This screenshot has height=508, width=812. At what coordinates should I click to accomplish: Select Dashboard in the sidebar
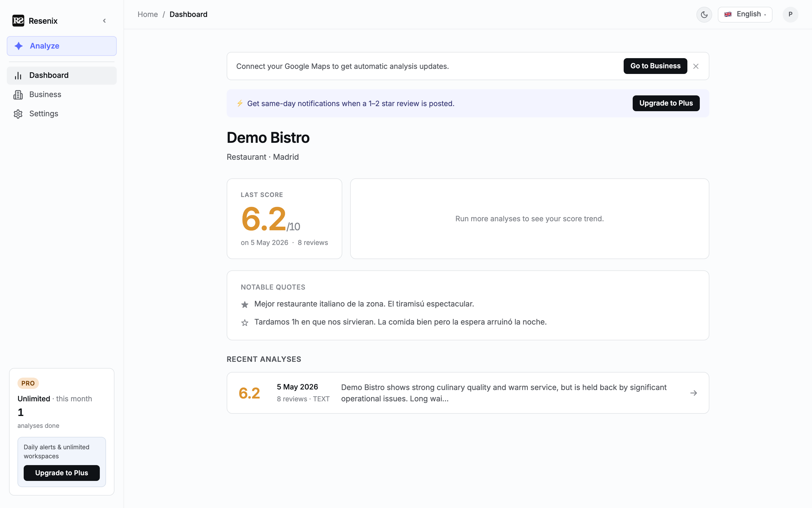(x=62, y=75)
